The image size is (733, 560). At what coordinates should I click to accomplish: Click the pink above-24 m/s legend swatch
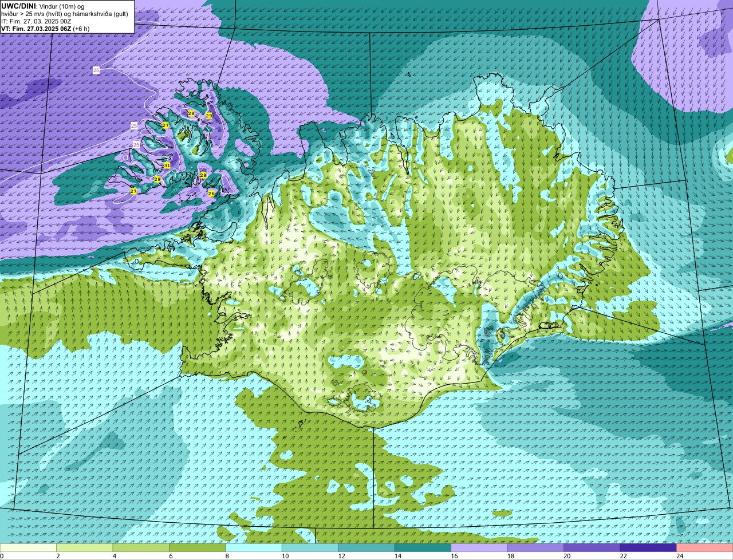[x=705, y=547]
